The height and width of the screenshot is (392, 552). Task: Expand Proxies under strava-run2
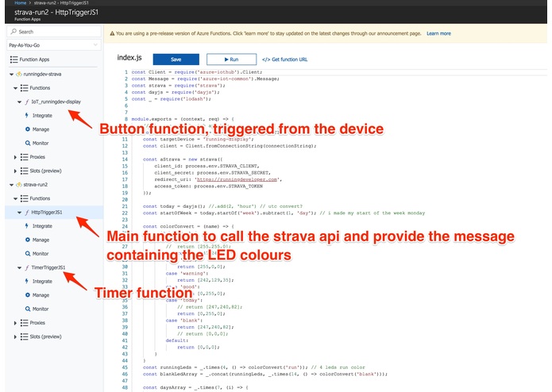point(15,323)
